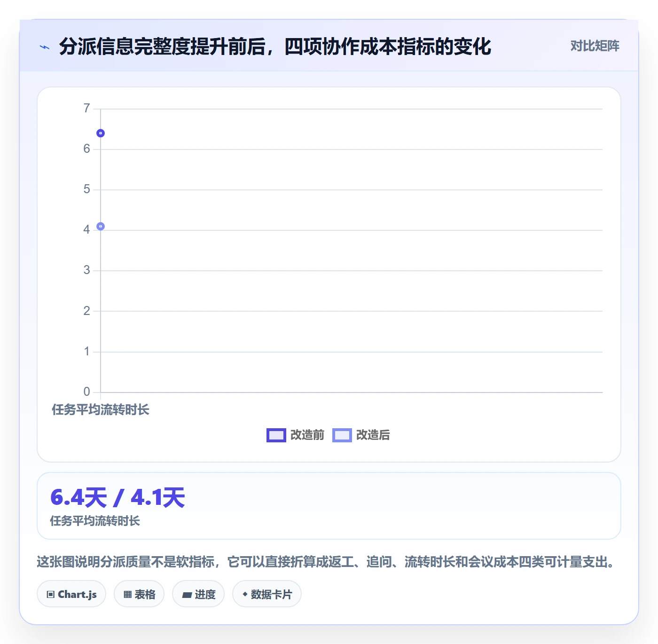The height and width of the screenshot is (644, 658).
Task: Click the 6.4天 / 4.1天 metric value
Action: point(117,498)
